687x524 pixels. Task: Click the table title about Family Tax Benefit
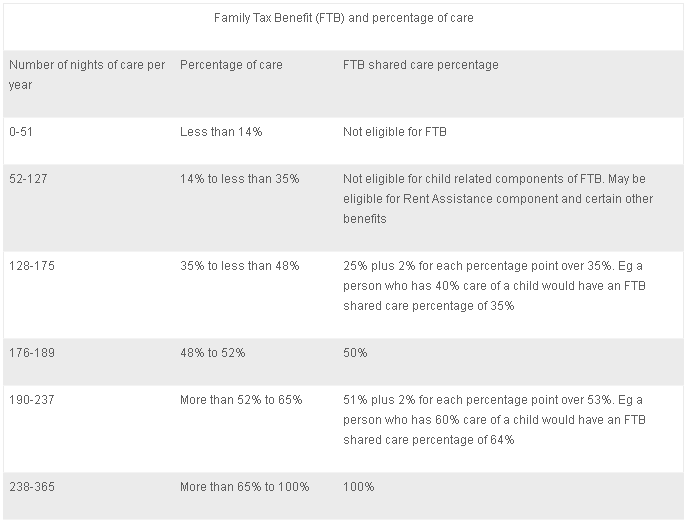tap(343, 18)
